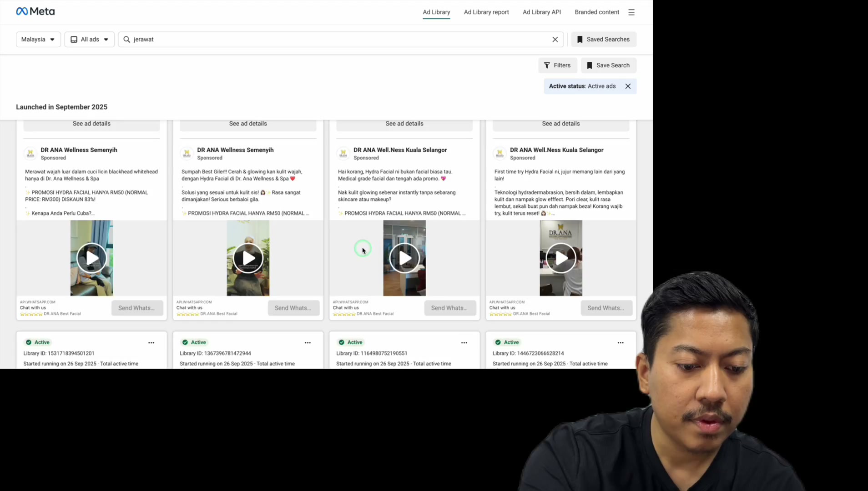Open the hamburger menu icon
868x491 pixels.
(631, 12)
